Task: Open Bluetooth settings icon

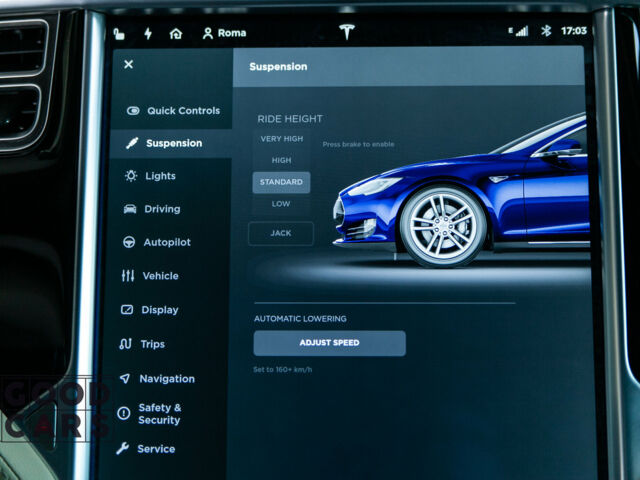Action: (x=546, y=31)
